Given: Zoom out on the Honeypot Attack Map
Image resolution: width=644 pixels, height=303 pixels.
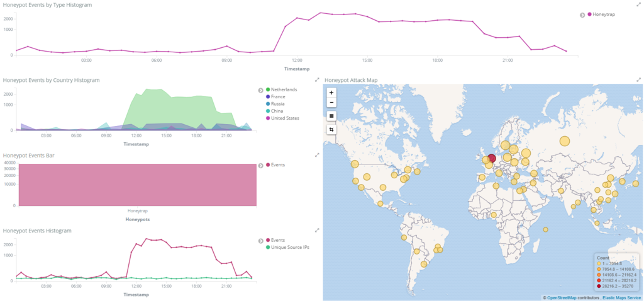Looking at the screenshot, I should click(331, 103).
